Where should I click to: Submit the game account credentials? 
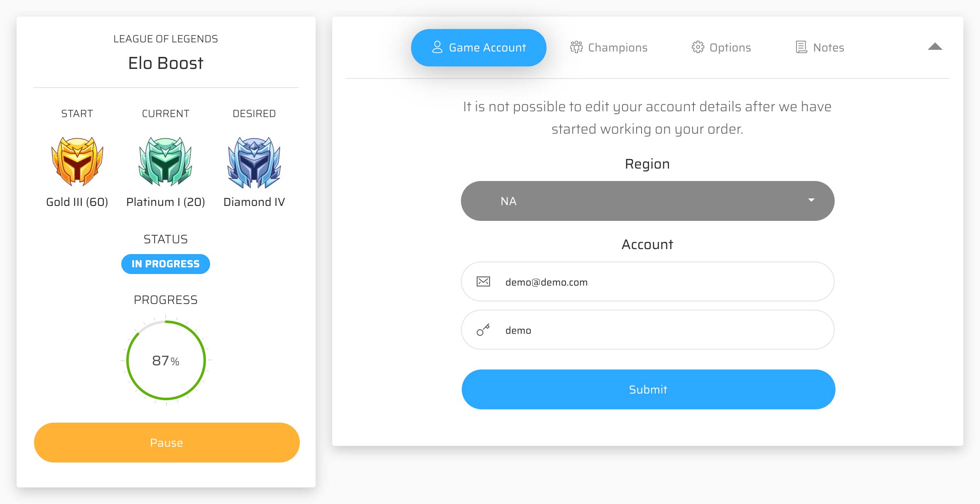tap(647, 389)
